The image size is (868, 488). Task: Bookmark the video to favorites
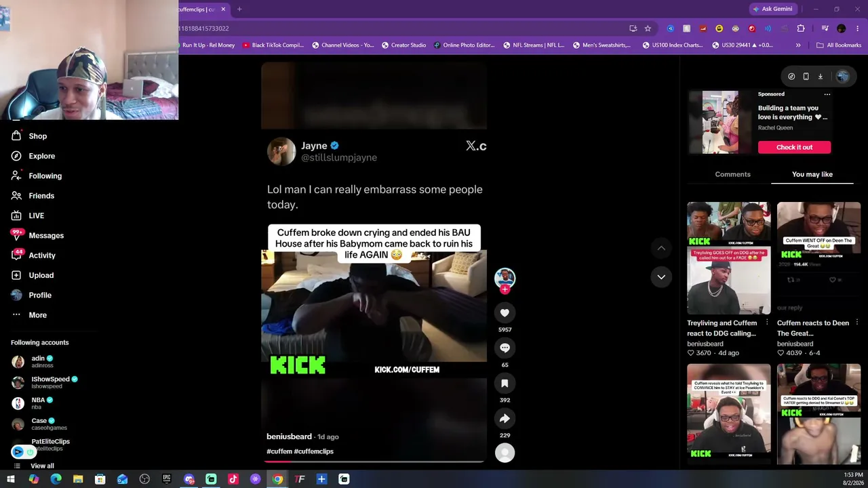[x=505, y=383]
